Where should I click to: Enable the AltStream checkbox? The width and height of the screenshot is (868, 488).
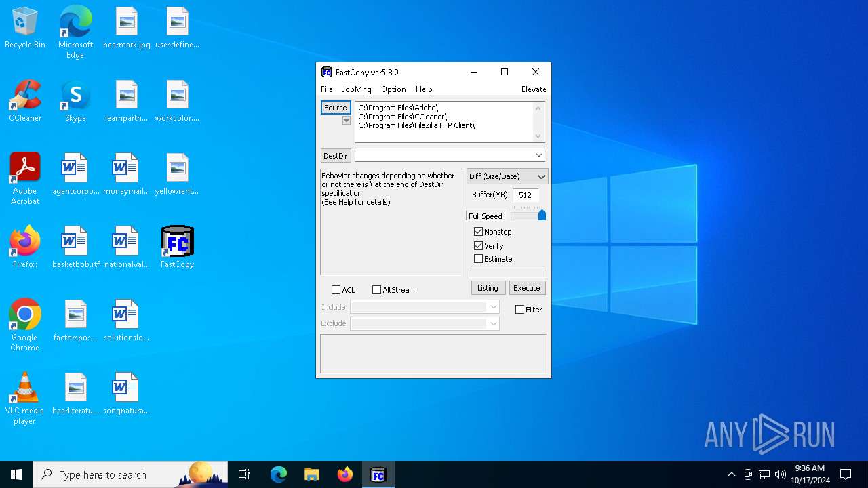tap(377, 290)
